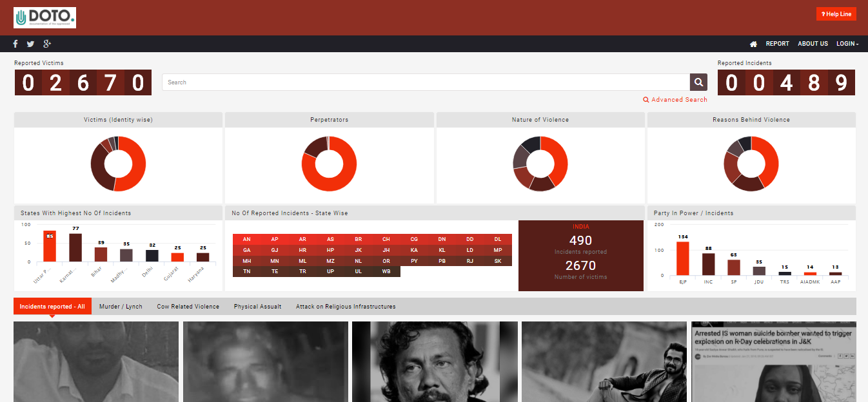This screenshot has width=868, height=402.
Task: Click the magnifier search button
Action: 698,82
